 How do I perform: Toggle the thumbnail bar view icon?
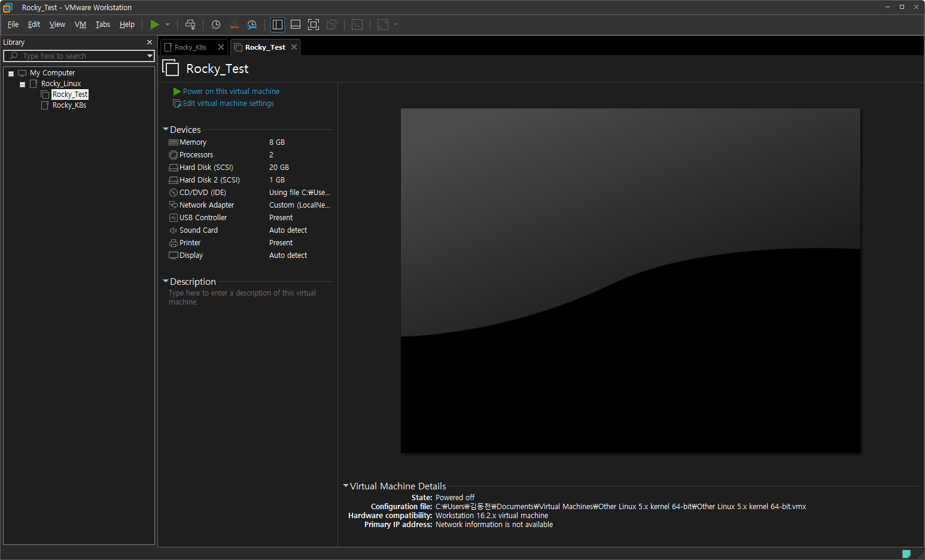click(296, 25)
